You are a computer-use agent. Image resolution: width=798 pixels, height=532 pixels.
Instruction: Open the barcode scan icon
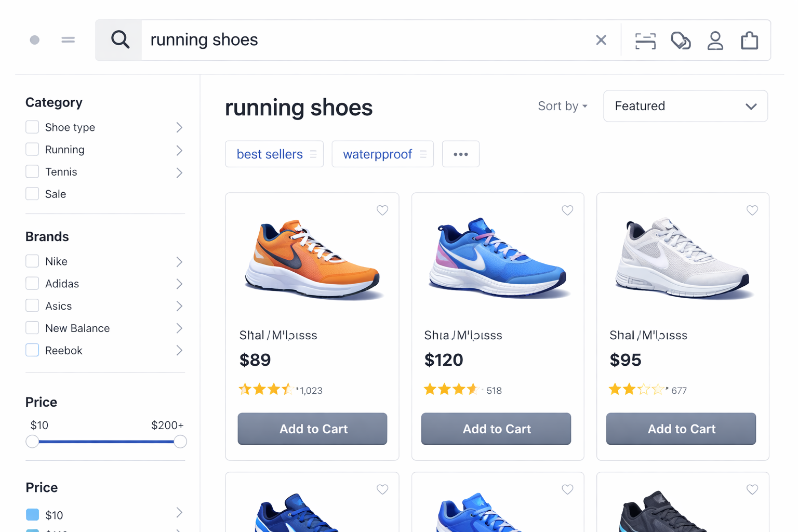pos(645,41)
